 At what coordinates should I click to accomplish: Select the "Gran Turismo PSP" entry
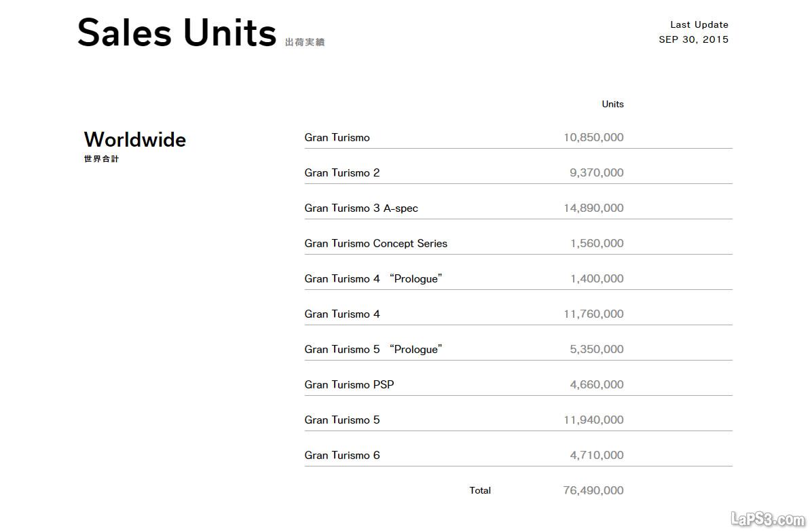(x=349, y=384)
